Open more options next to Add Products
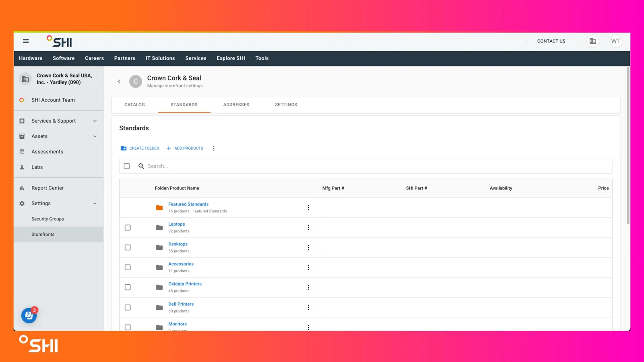Screen dimensions: 644x362 click(x=214, y=148)
